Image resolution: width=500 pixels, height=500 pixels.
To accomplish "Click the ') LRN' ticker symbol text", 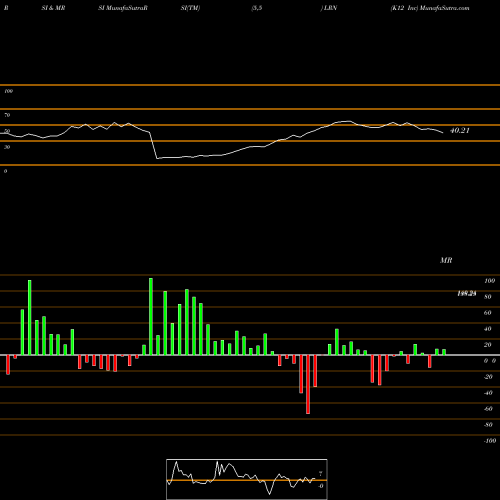I will 329,8.
